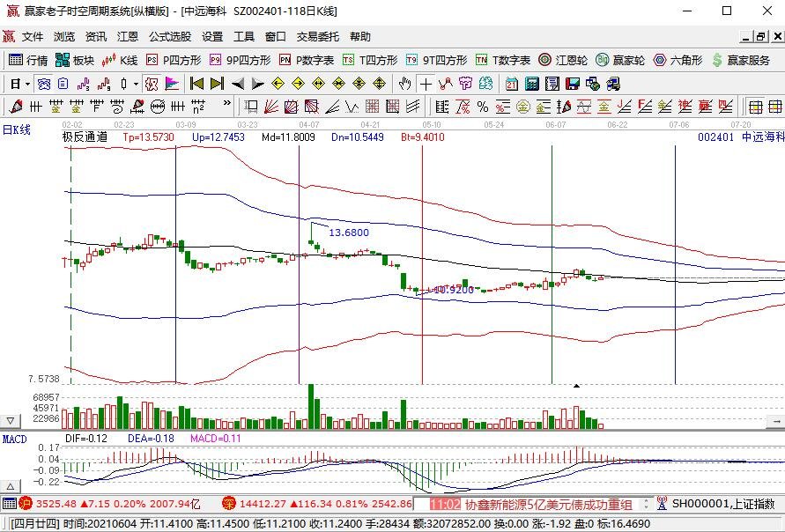This screenshot has width=785, height=532.
Task: Open the calculator icon
Action: (531, 84)
